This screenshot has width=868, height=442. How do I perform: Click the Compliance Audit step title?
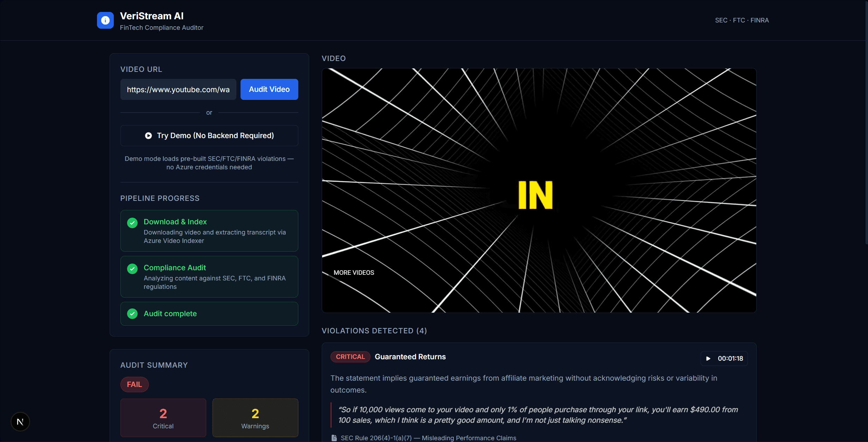(175, 268)
